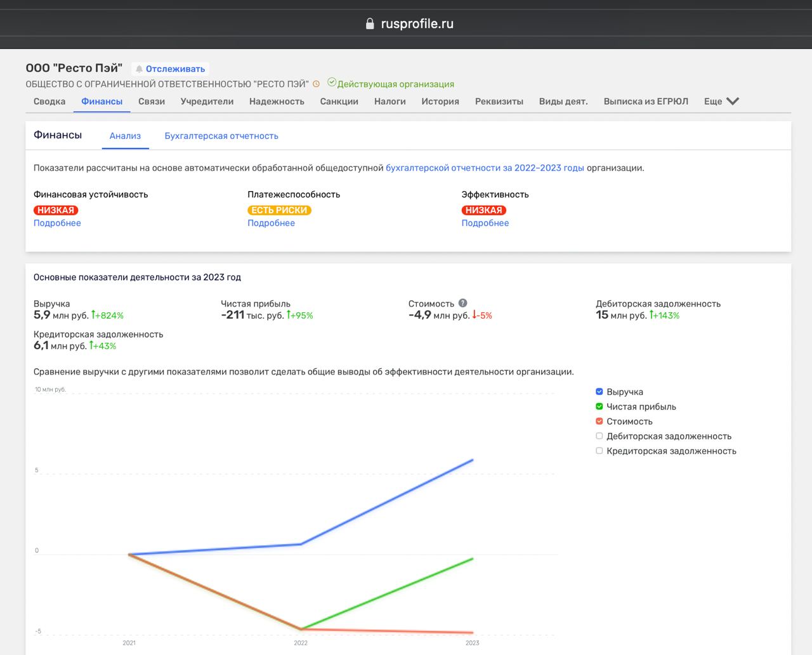
Task: Enable the Дебиторская задолженность legend checkbox
Action: pyautogui.click(x=599, y=435)
